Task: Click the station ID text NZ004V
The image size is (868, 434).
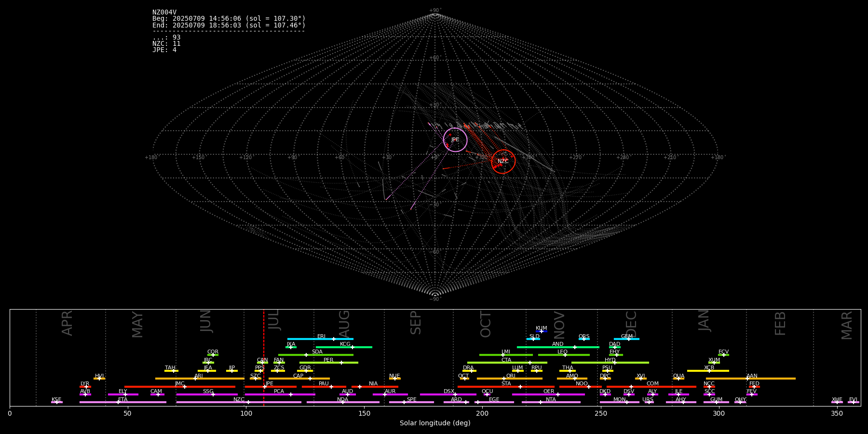Action: 164,13
